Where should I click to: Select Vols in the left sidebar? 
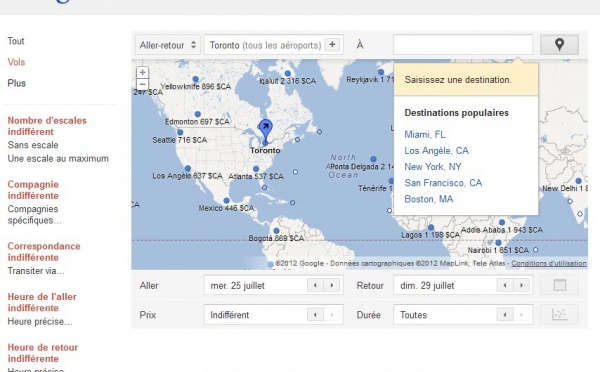16,62
